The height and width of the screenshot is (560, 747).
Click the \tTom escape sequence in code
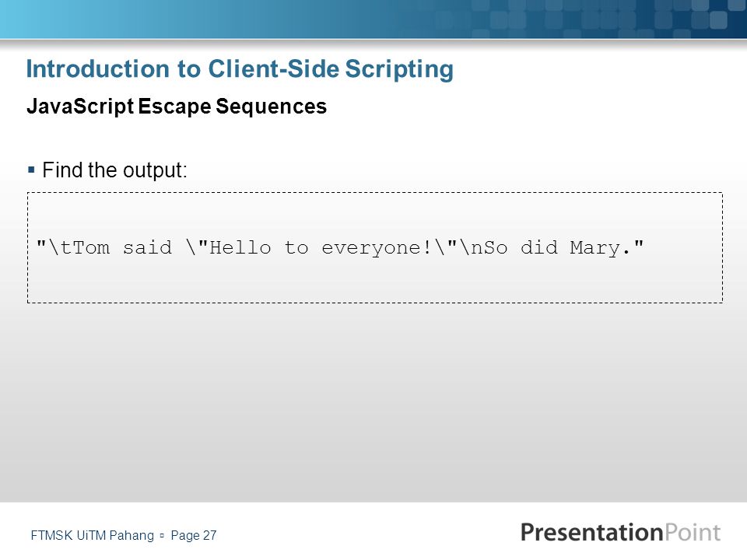point(79,247)
